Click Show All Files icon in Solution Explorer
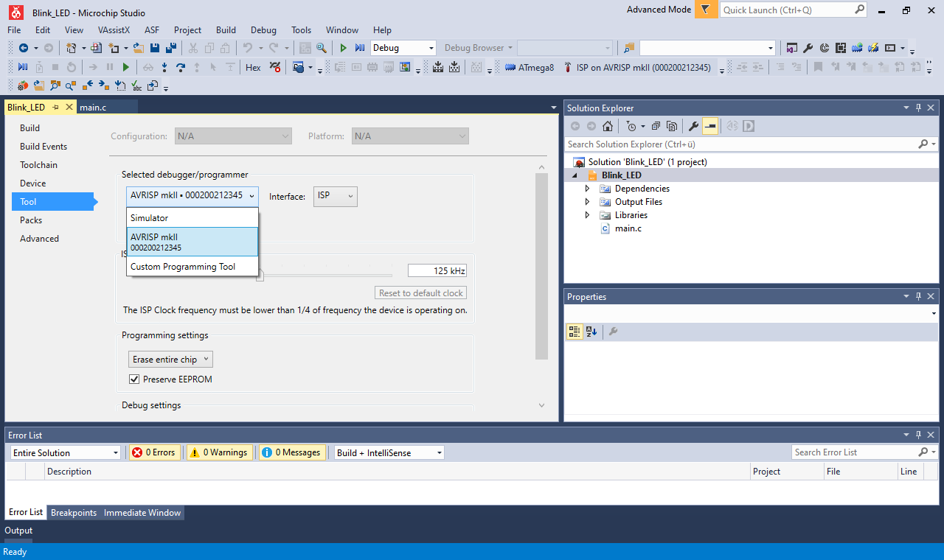Viewport: 944px width, 560px height. click(672, 126)
